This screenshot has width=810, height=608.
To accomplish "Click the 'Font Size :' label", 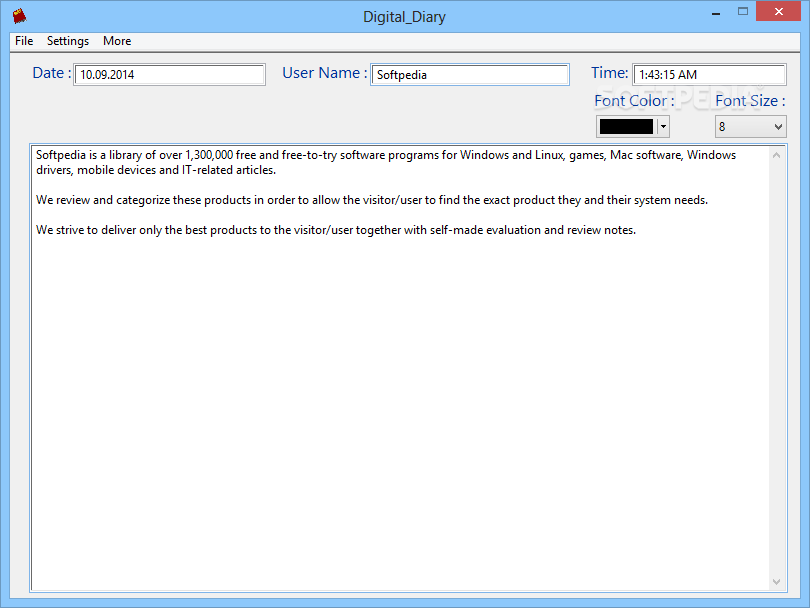I will click(750, 101).
